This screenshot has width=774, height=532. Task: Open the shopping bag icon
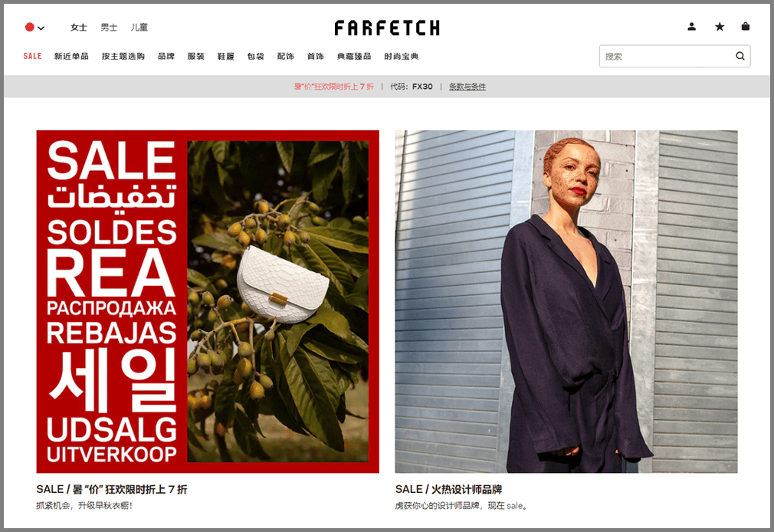(x=746, y=26)
